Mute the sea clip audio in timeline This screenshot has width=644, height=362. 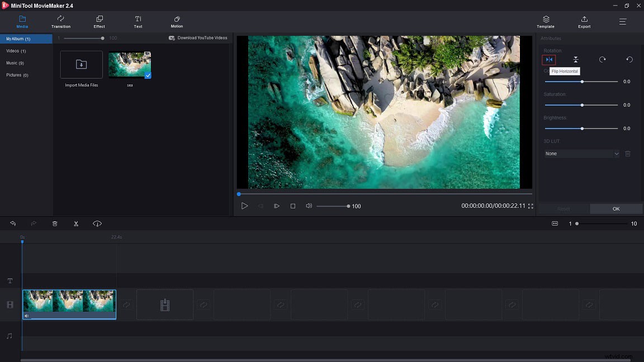[x=26, y=316]
